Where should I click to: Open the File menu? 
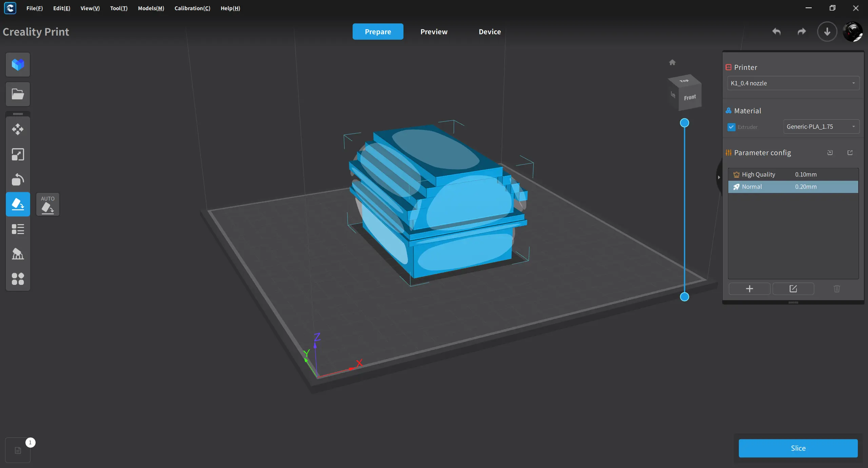pyautogui.click(x=35, y=8)
